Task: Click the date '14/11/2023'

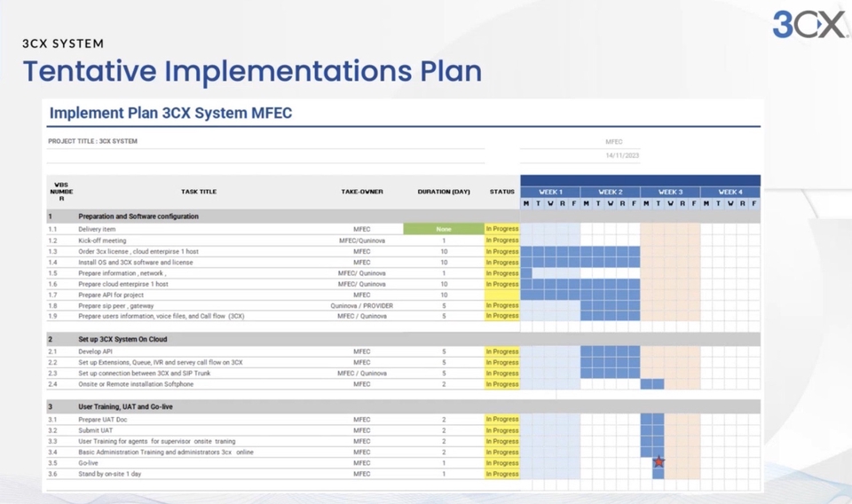Action: 622,155
